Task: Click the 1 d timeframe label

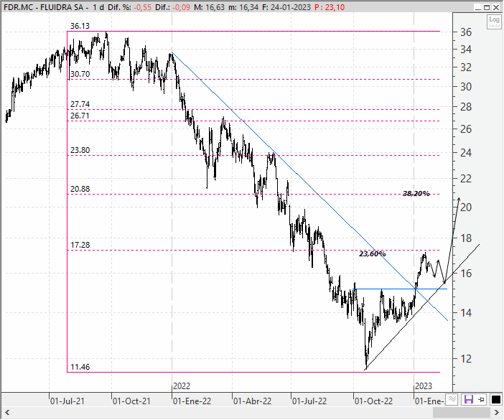Action: [98, 7]
